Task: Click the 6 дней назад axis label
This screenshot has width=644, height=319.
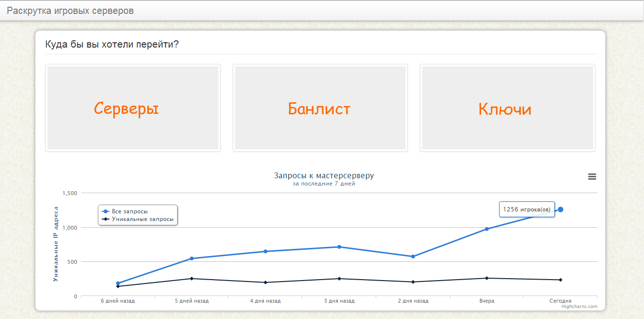Action: (118, 301)
